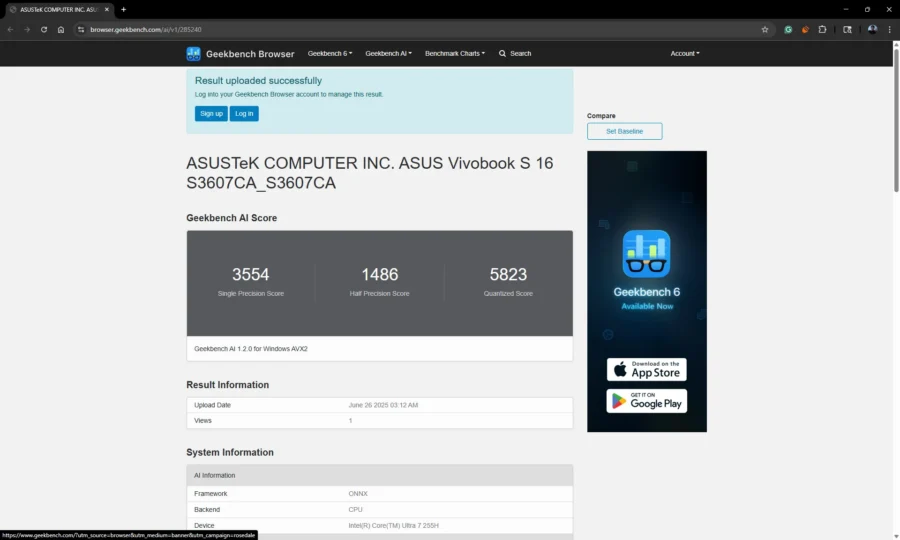Open the side panel icon

tap(847, 29)
